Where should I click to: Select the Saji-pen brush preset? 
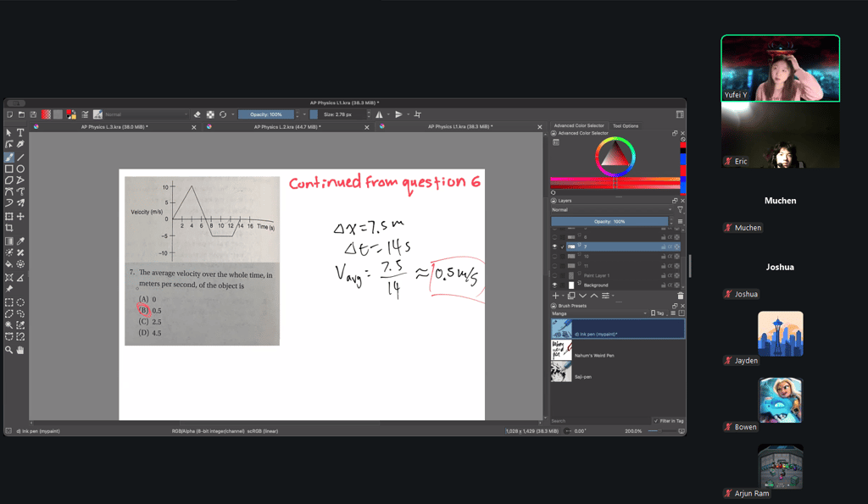pyautogui.click(x=582, y=376)
